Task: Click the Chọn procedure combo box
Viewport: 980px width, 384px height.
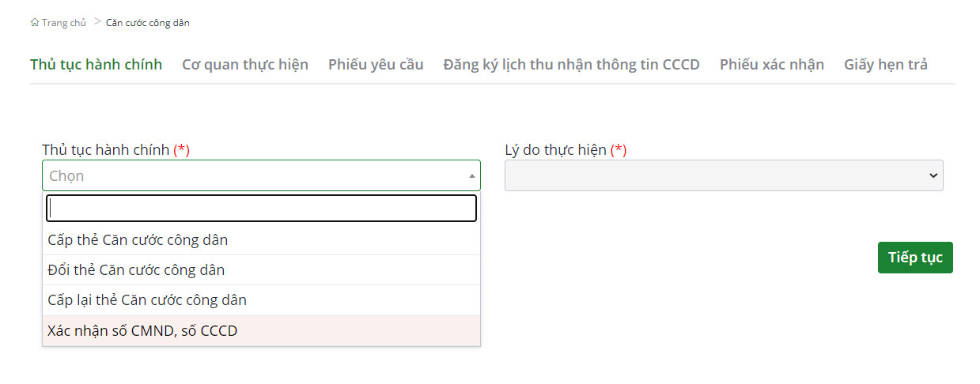Action: [261, 175]
